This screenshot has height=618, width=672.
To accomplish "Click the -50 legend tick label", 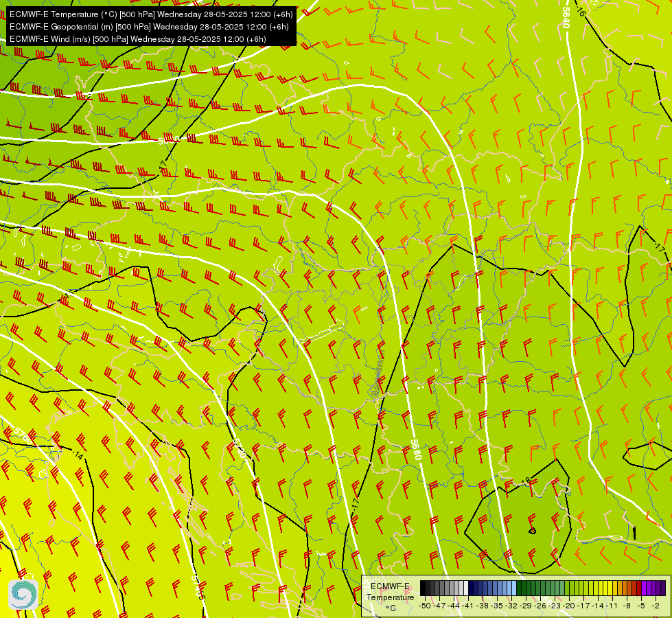I will tap(425, 606).
